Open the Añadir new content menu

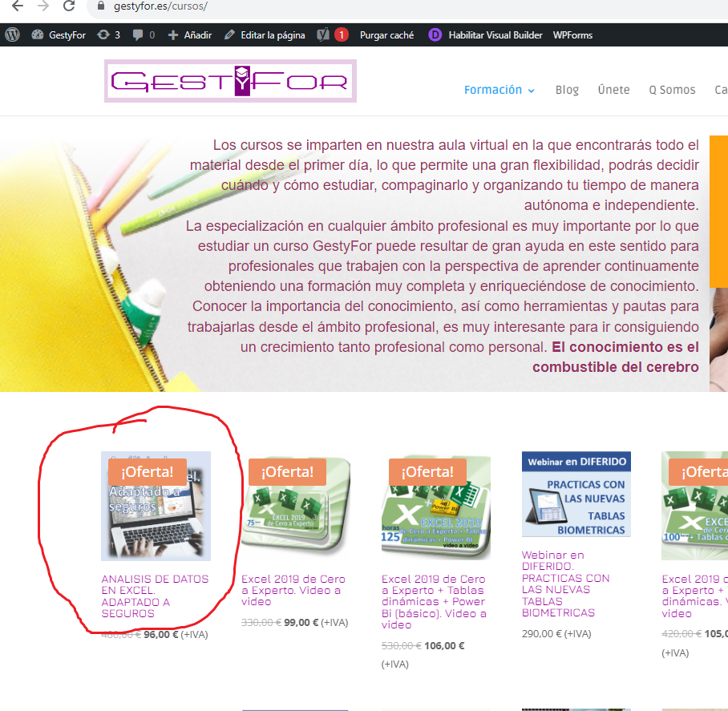(x=189, y=34)
